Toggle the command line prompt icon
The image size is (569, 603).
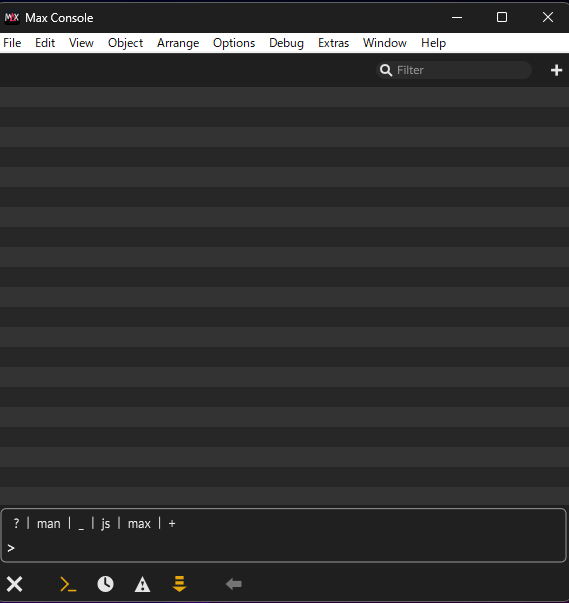[x=68, y=584]
